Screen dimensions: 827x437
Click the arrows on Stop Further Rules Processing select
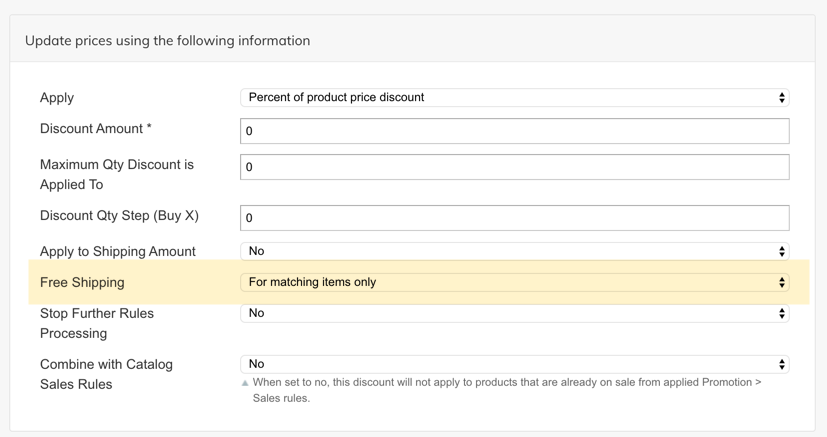click(781, 314)
